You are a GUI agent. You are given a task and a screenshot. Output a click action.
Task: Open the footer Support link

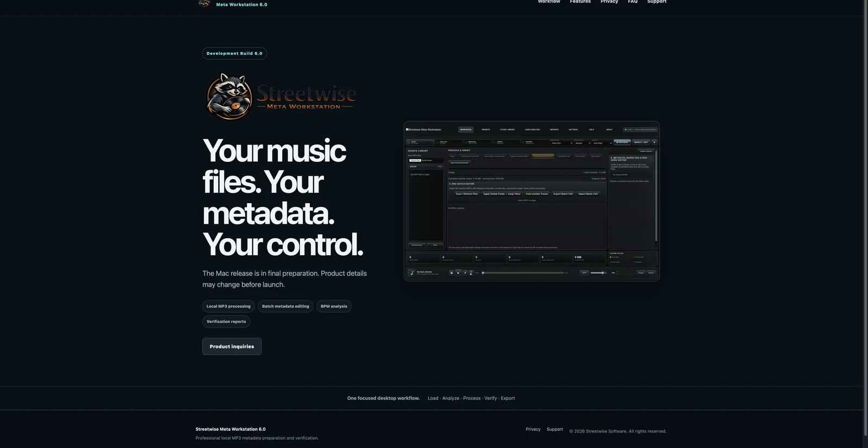pos(554,429)
